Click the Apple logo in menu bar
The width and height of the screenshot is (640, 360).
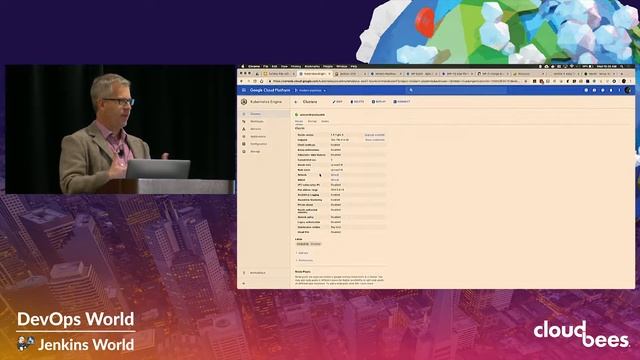coord(242,66)
